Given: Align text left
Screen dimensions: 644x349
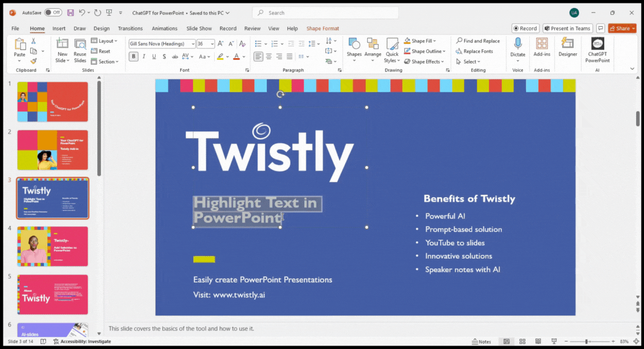Looking at the screenshot, I should [x=258, y=56].
